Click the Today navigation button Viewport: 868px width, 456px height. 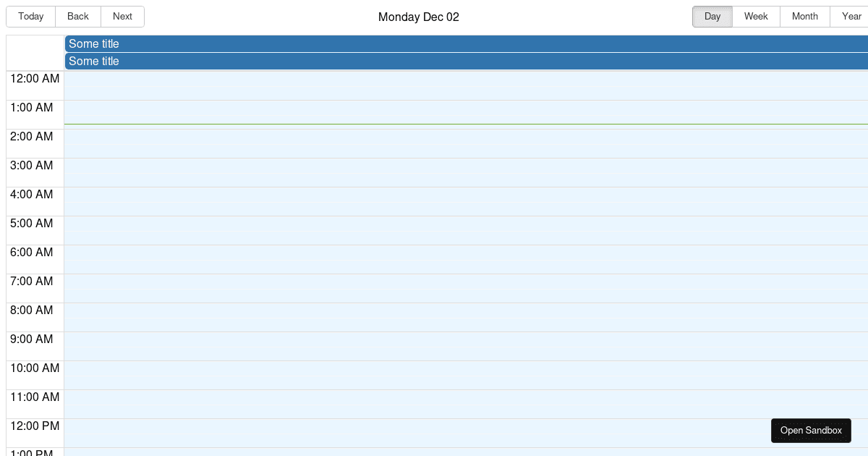click(30, 16)
